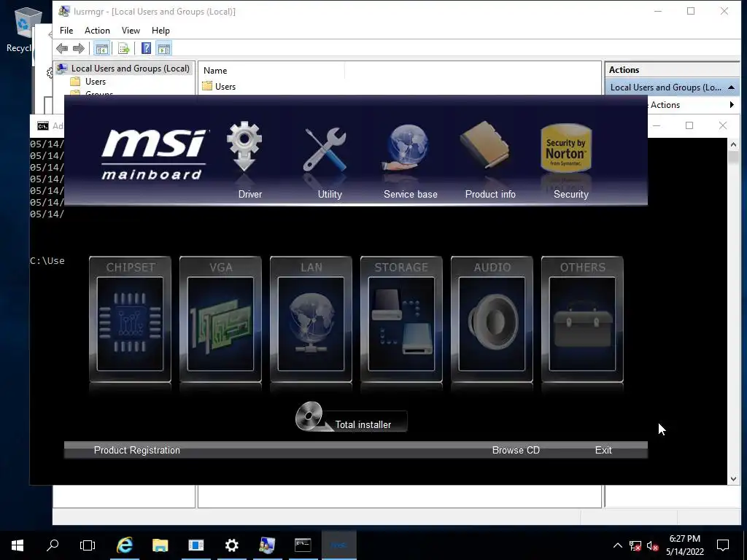
Task: Open Settings gear on taskbar
Action: 232,545
